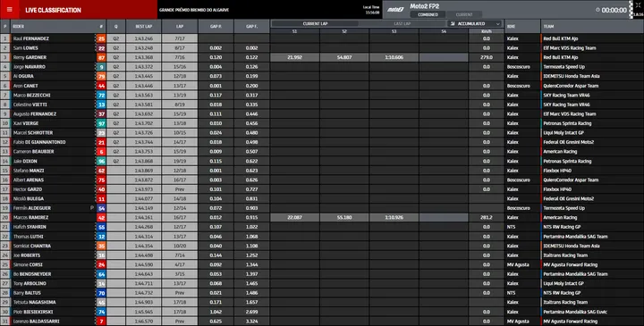This screenshot has width=644, height=326.
Task: Select rider Augusto FERNANDEZ
Action: [35, 114]
